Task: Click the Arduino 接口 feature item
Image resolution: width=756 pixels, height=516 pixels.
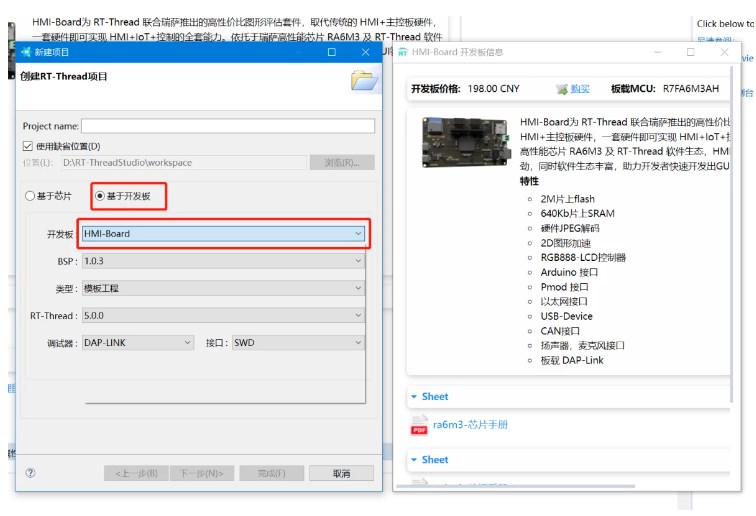Action: click(x=569, y=272)
